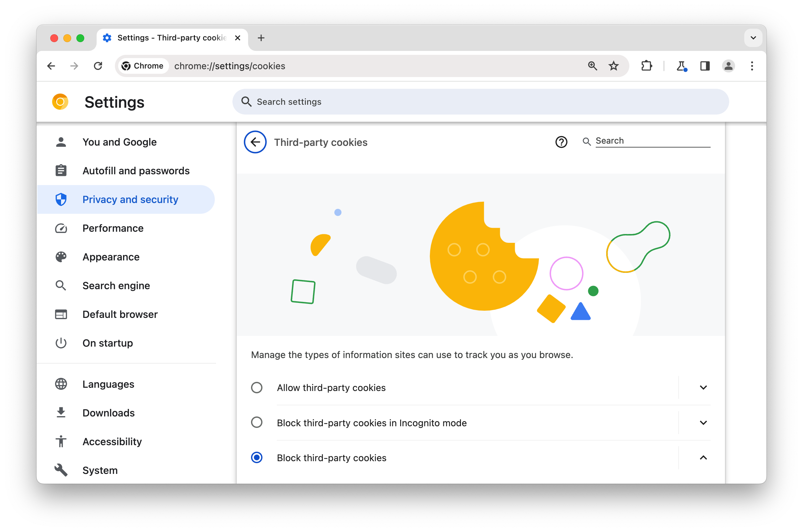Collapse the Block third-party cookies section
803x532 pixels.
pos(703,458)
